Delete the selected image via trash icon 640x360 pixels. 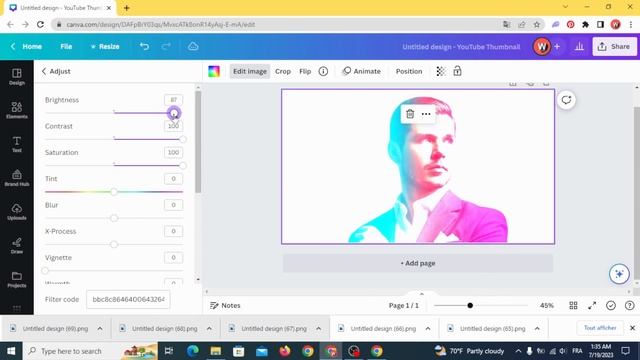pyautogui.click(x=410, y=114)
